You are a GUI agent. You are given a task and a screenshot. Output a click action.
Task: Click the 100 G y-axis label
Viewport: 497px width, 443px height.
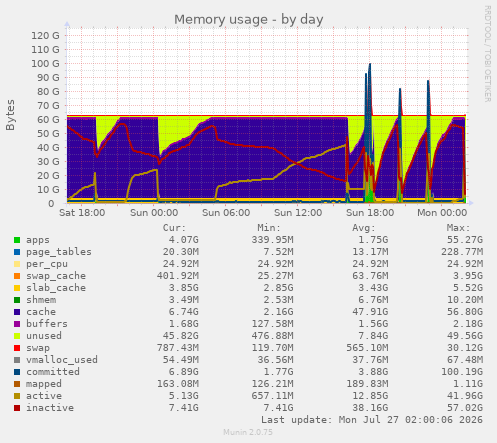[45, 64]
